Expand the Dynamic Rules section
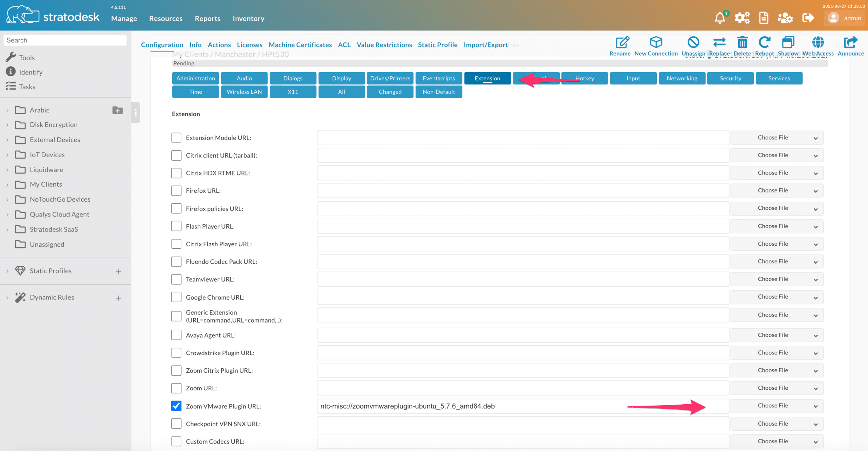 coord(7,298)
